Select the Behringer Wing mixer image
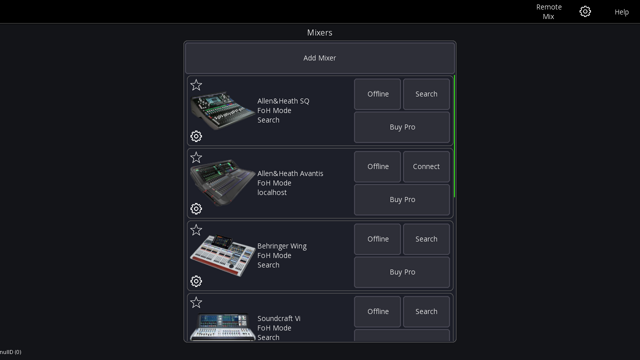The image size is (640, 360). [x=222, y=256]
